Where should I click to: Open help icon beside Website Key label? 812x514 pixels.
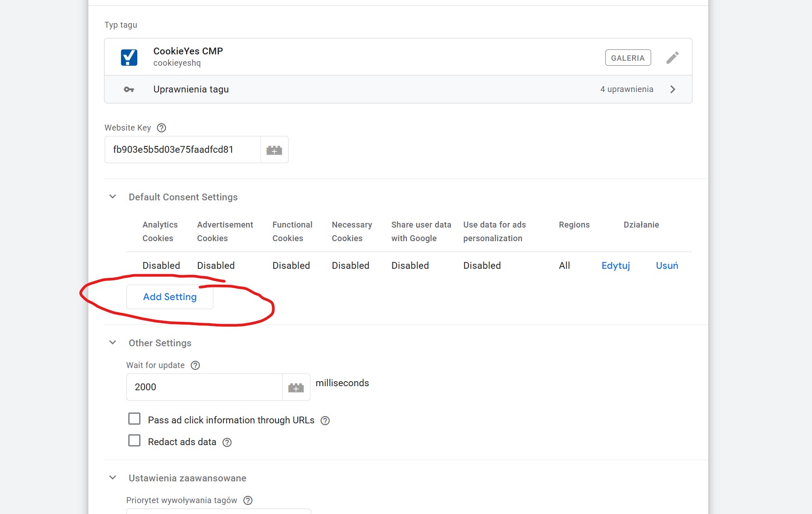coord(161,128)
